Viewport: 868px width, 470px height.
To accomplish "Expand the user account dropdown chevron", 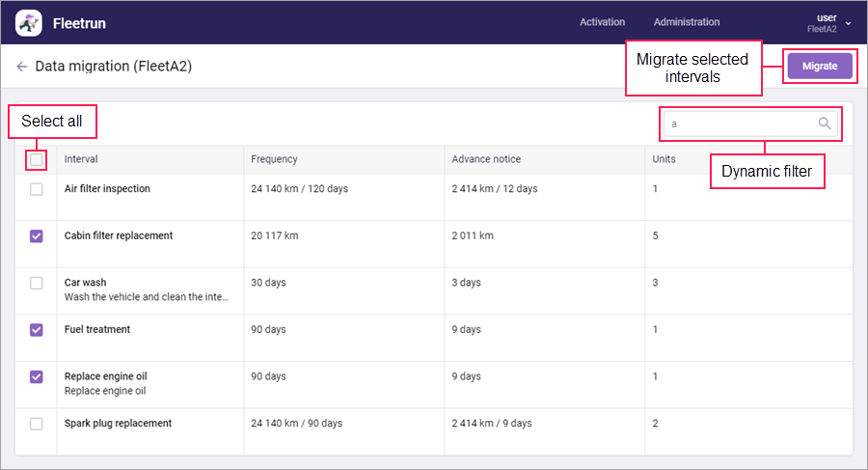I will pyautogui.click(x=848, y=23).
